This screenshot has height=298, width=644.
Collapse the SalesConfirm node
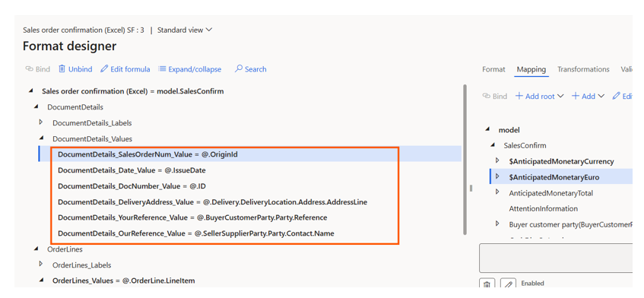(x=493, y=145)
